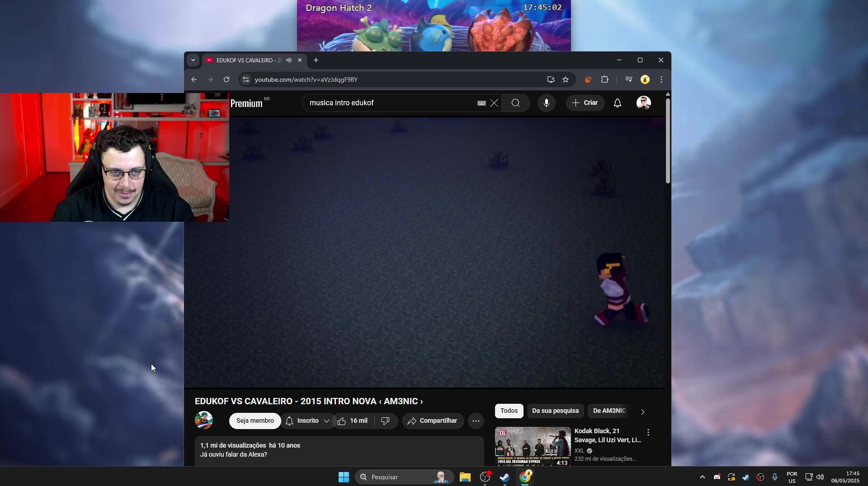This screenshot has width=868, height=486.
Task: Expand the video description box
Action: (x=339, y=451)
